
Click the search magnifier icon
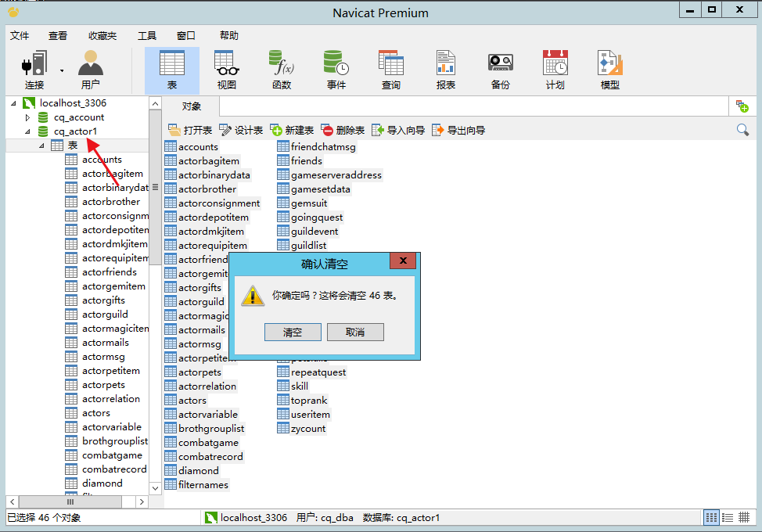point(742,130)
